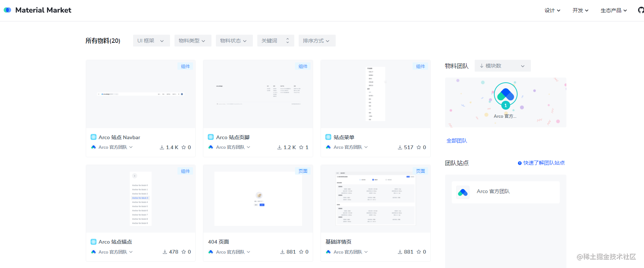Open the 基础详情页 material title

pos(338,242)
